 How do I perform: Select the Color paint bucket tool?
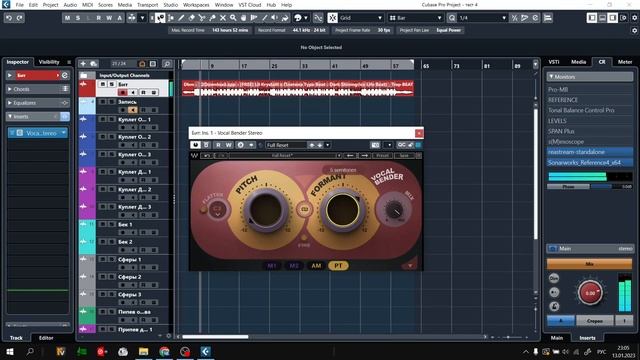click(285, 18)
